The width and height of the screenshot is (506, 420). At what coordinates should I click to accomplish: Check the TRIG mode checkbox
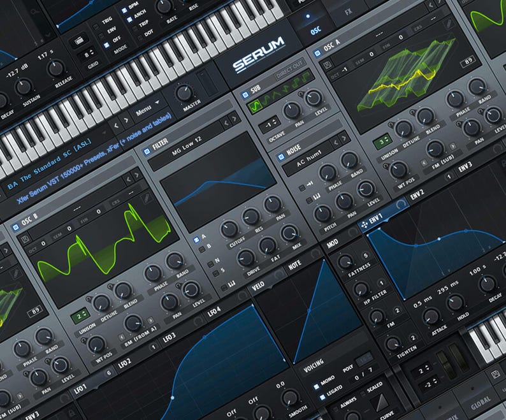(96, 27)
